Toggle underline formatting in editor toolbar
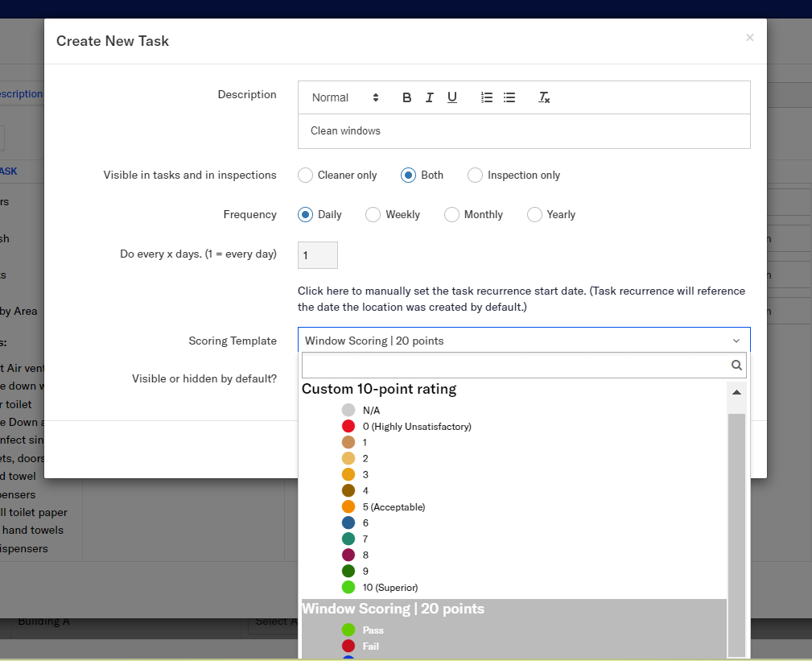 point(452,97)
